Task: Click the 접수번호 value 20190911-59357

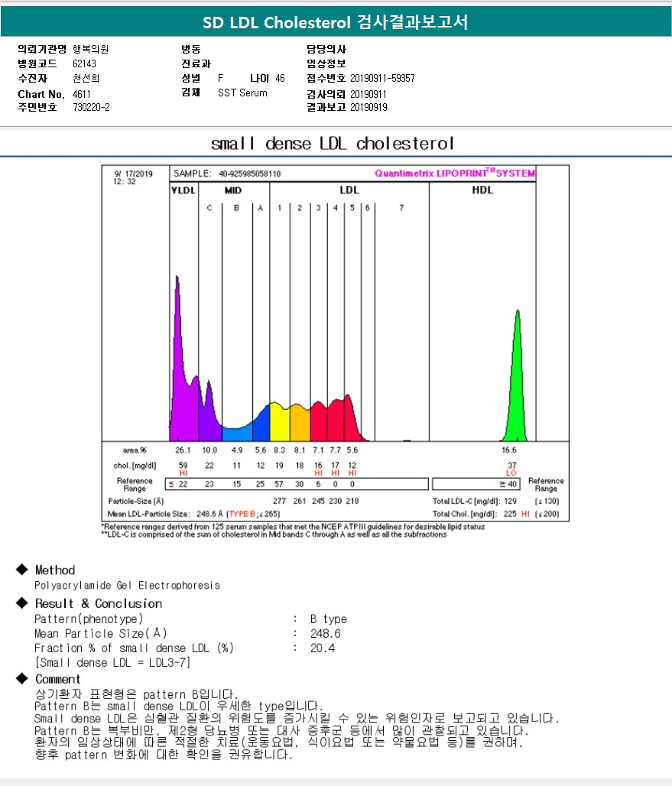Action: tap(382, 79)
